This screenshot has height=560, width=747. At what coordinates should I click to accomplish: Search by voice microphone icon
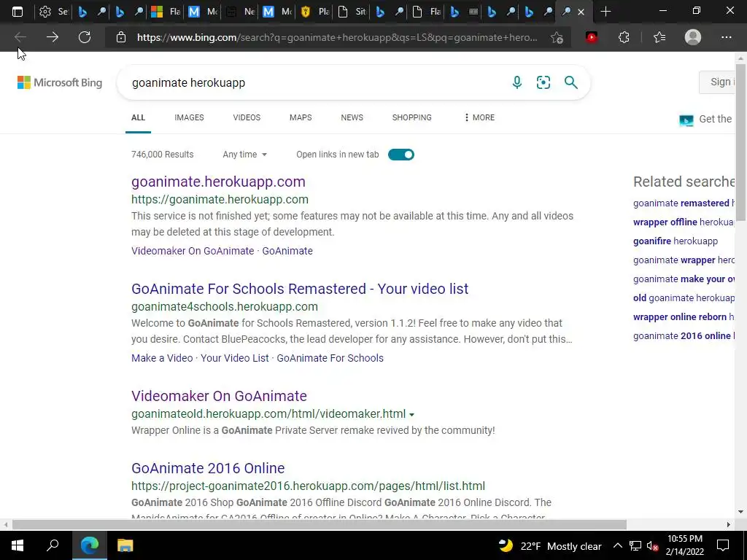point(517,82)
